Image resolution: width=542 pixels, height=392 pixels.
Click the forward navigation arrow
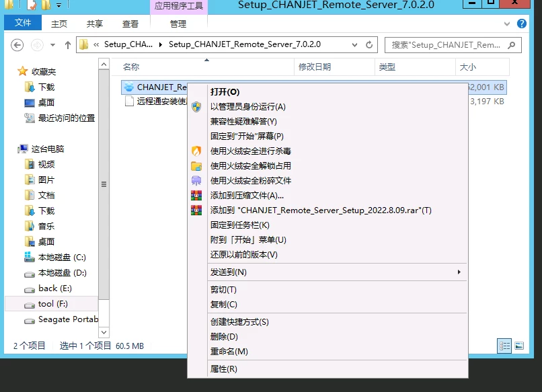37,45
